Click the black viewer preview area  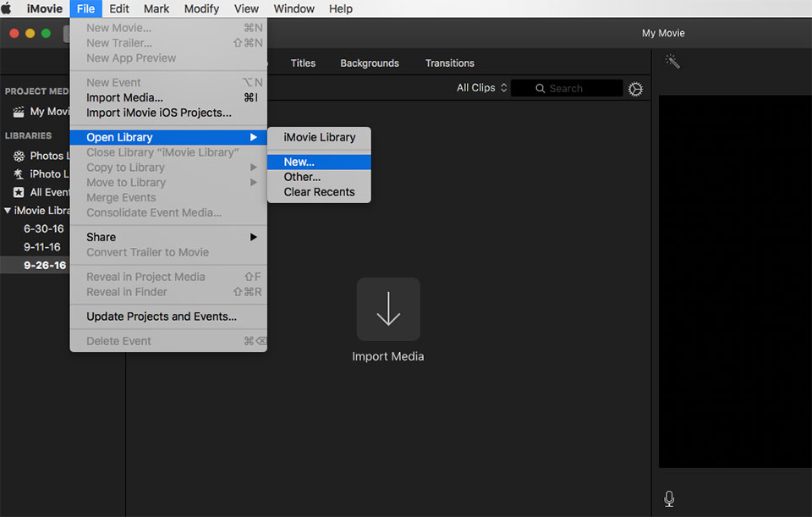[x=735, y=281]
